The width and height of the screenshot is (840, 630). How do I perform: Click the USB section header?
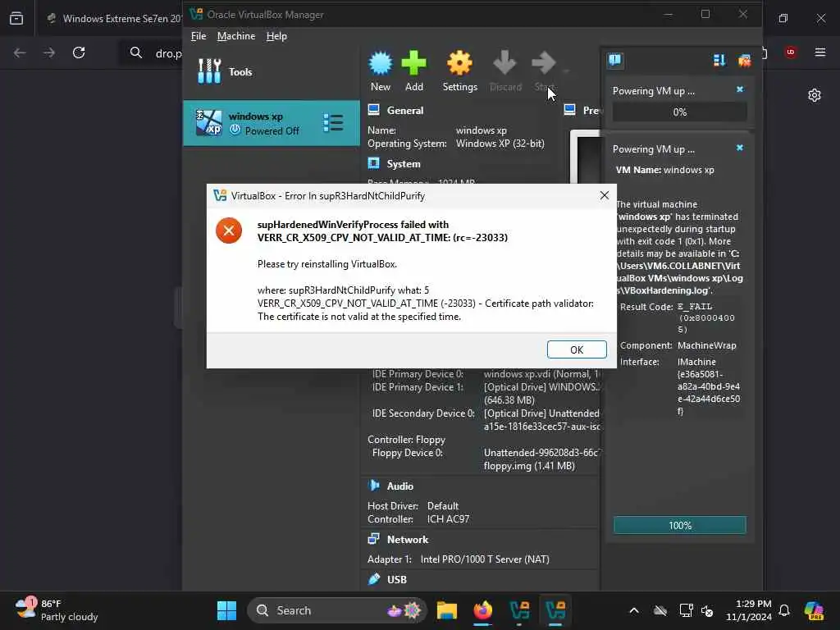pyautogui.click(x=397, y=579)
